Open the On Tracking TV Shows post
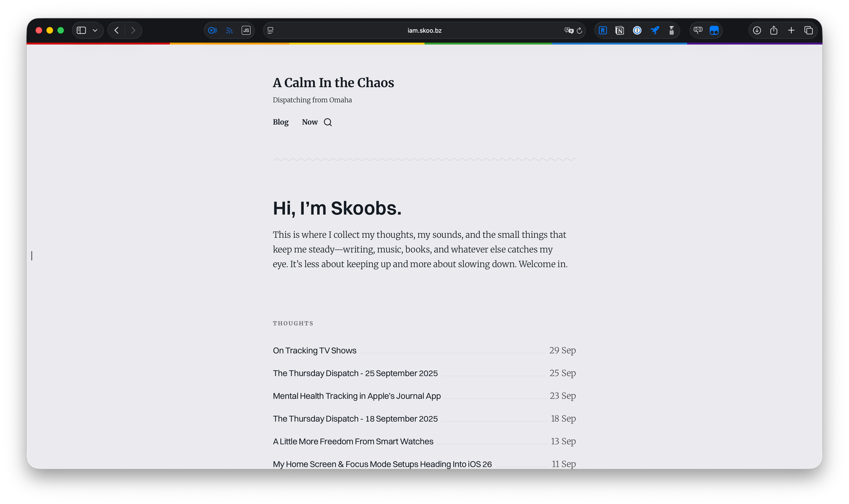 pos(314,351)
